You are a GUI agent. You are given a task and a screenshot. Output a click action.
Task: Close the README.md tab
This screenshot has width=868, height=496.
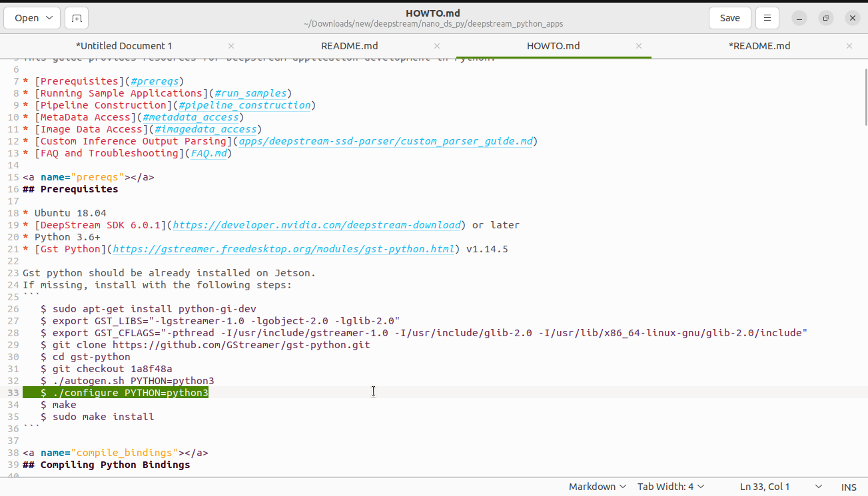(x=436, y=46)
